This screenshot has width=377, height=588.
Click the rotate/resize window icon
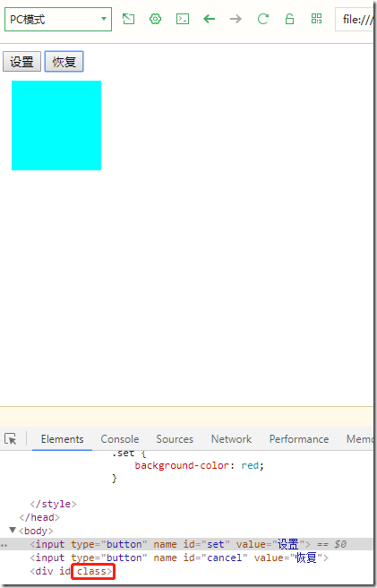tap(129, 19)
